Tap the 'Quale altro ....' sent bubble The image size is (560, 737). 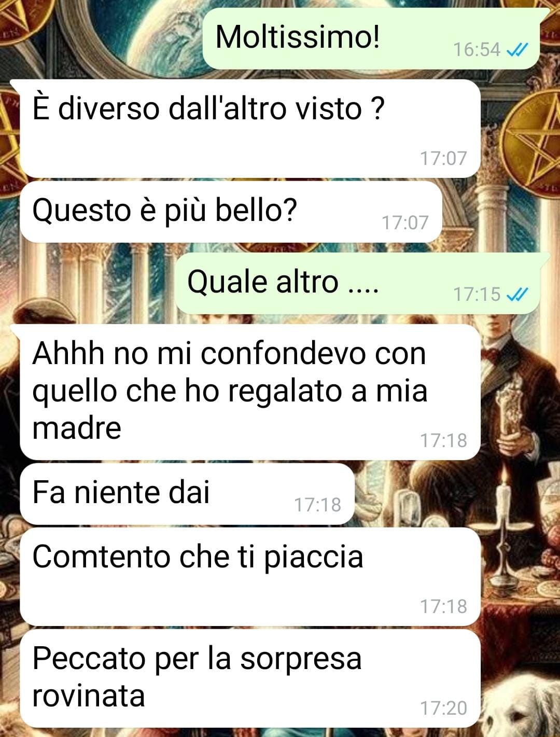(x=357, y=283)
